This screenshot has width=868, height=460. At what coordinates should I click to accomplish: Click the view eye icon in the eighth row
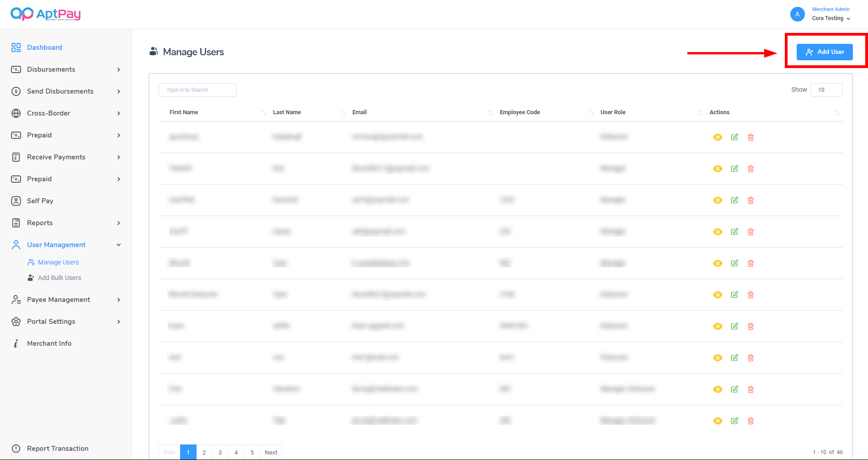718,358
